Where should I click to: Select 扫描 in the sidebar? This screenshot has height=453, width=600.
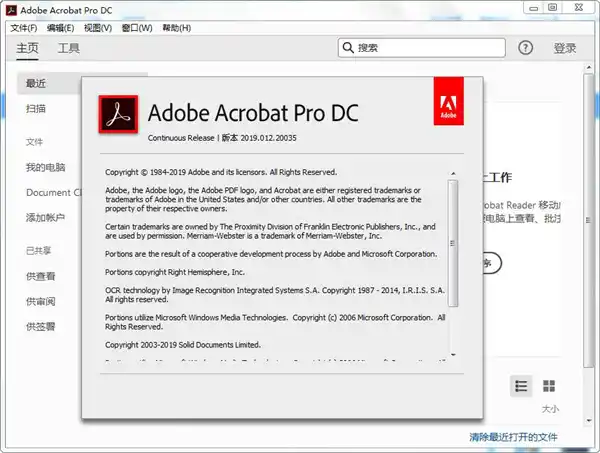coord(36,109)
